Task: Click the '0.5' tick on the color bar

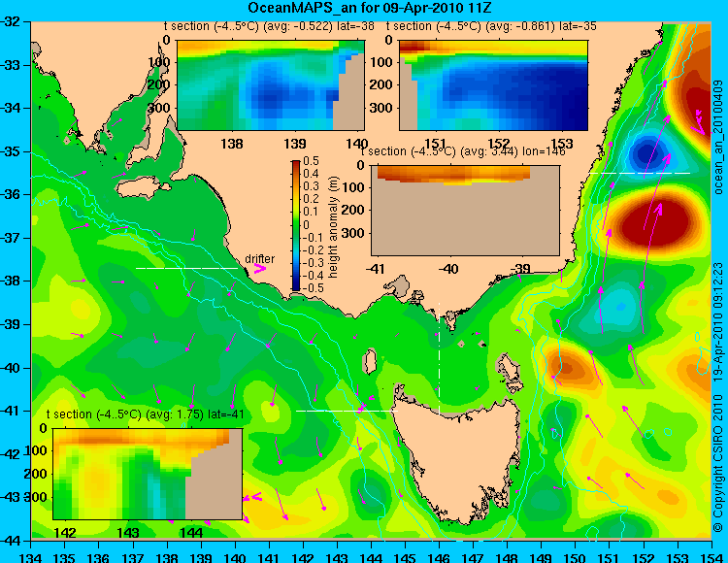Action: coord(311,161)
